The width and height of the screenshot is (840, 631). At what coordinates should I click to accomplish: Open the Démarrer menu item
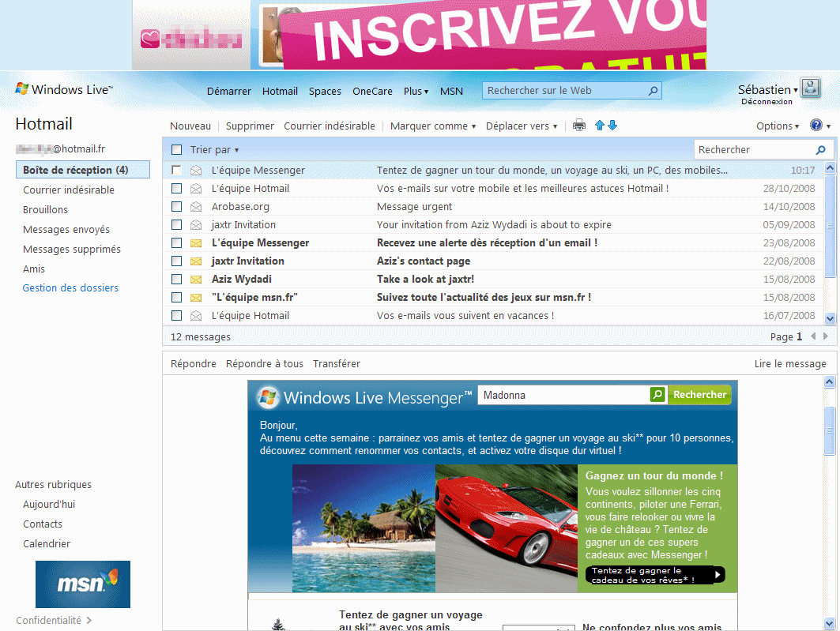(x=228, y=92)
